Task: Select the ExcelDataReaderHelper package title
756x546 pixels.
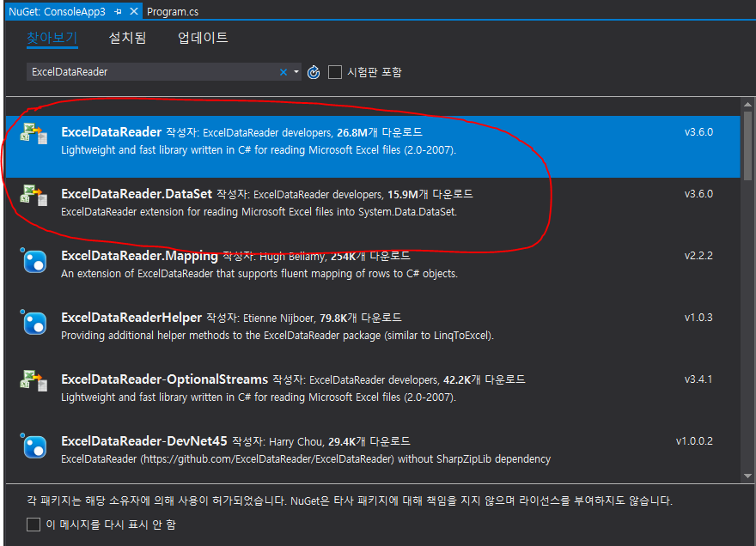Action: click(x=131, y=318)
